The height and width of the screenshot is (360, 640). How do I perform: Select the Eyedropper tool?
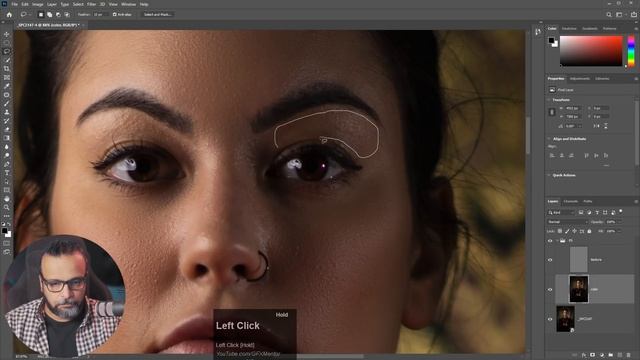pyautogui.click(x=7, y=86)
